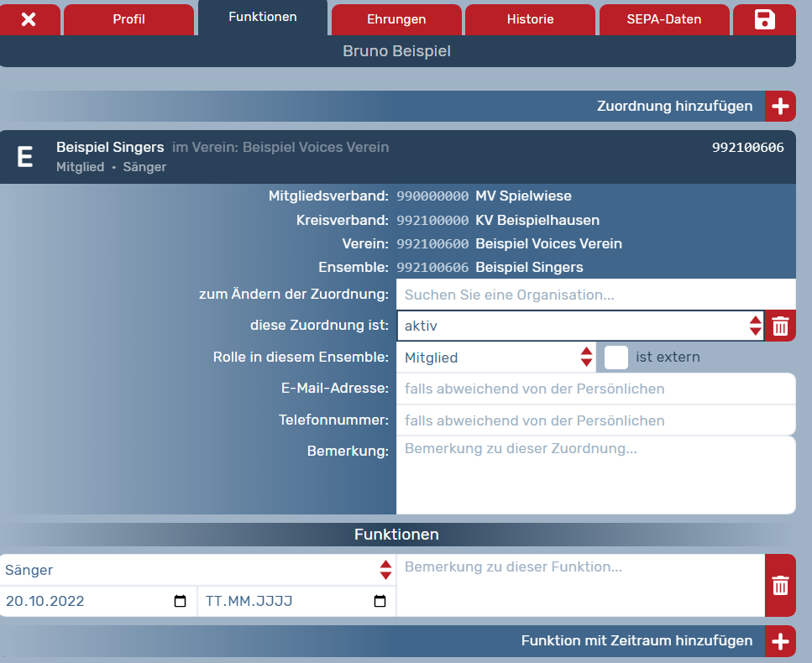Click the plus icon beside Zuordnung hinzufügen

tap(780, 107)
